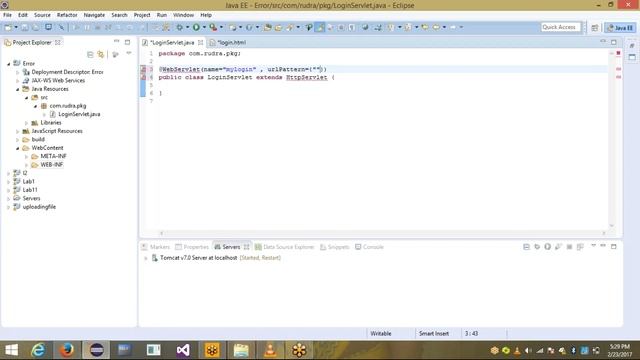This screenshot has width=640, height=360.
Task: Click the Debug bug toolbar icon
Action: point(179,27)
